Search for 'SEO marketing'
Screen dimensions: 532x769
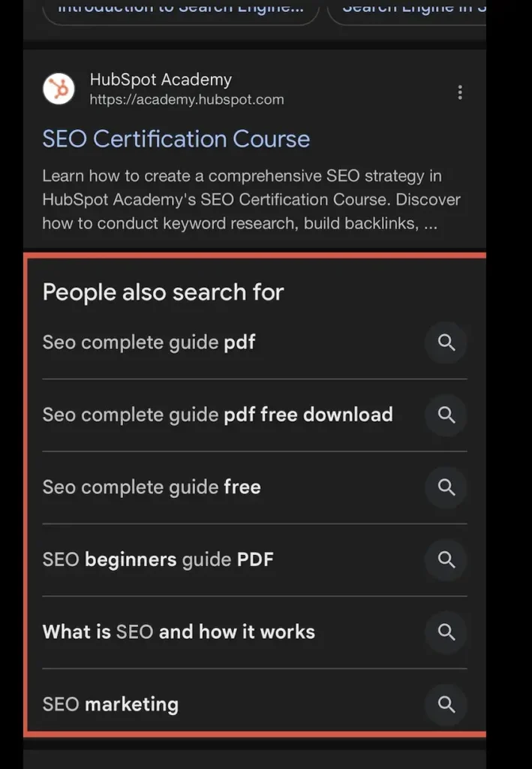tap(110, 704)
